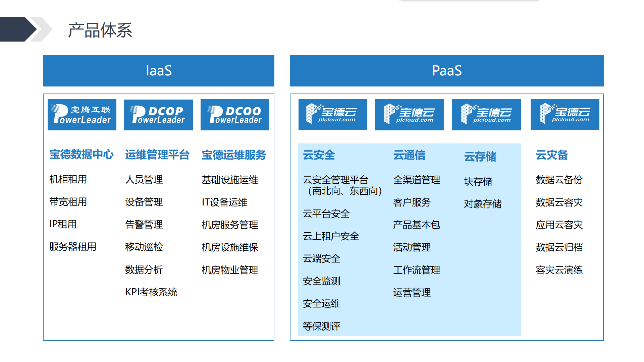Click the 宝德运维服务 heading
The width and height of the screenshot is (644, 362).
point(234,155)
